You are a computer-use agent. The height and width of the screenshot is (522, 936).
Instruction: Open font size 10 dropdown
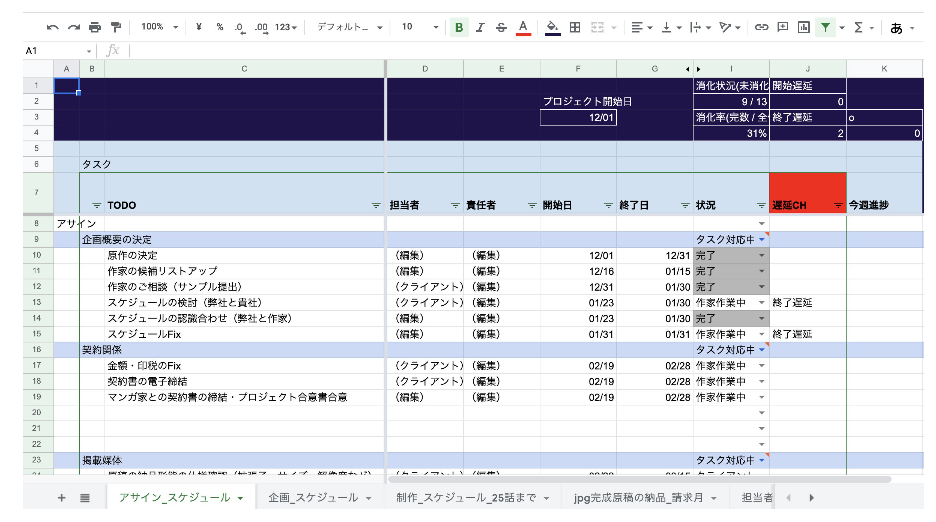click(x=420, y=27)
